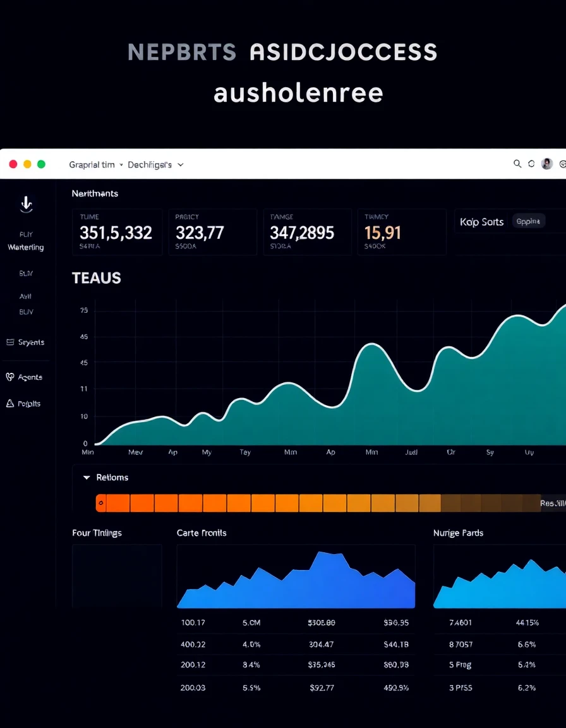Click the red window close dot
The height and width of the screenshot is (728, 566).
13,164
